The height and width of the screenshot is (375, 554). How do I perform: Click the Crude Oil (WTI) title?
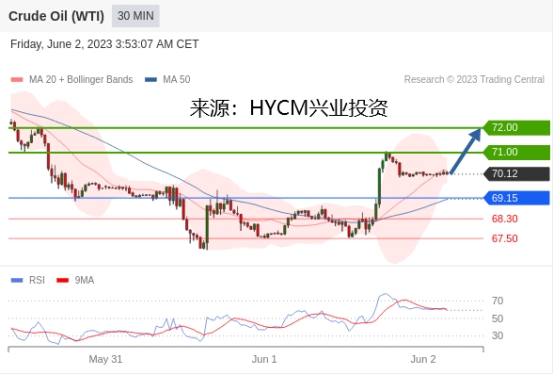[x=56, y=16]
